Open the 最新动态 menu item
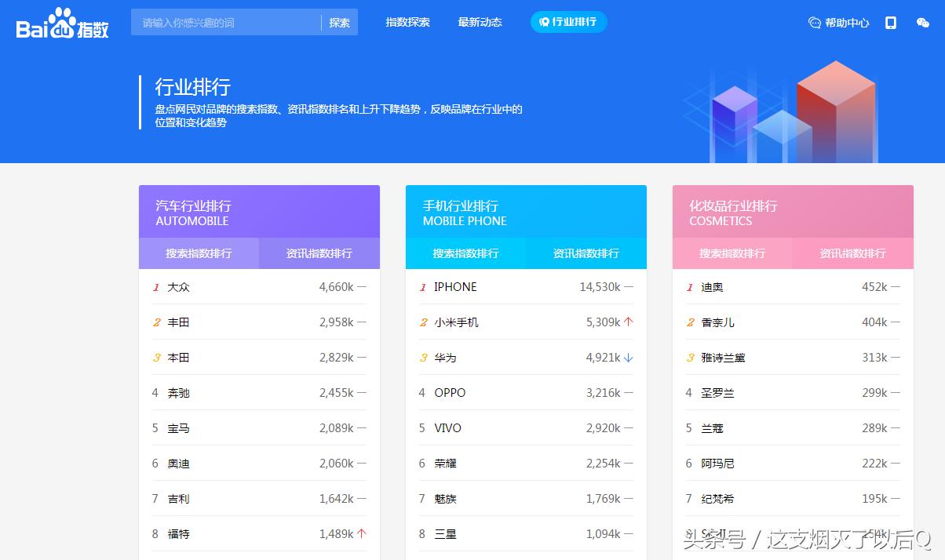945x560 pixels. pos(480,22)
